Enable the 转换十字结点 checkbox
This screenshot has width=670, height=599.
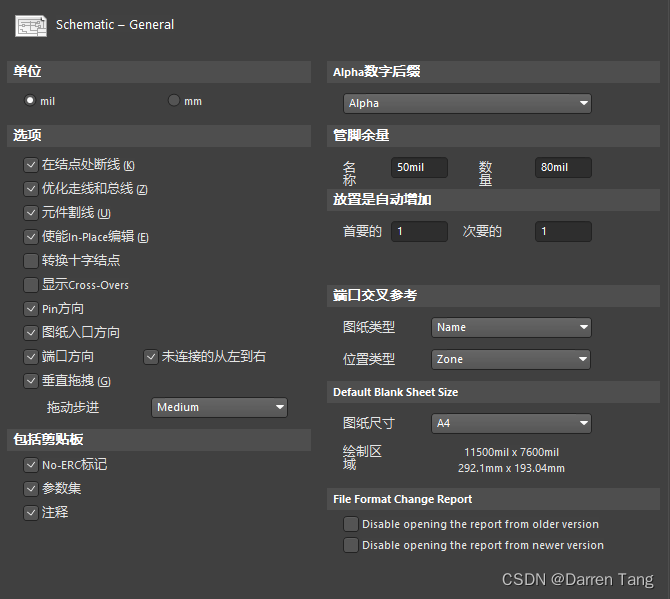31,261
